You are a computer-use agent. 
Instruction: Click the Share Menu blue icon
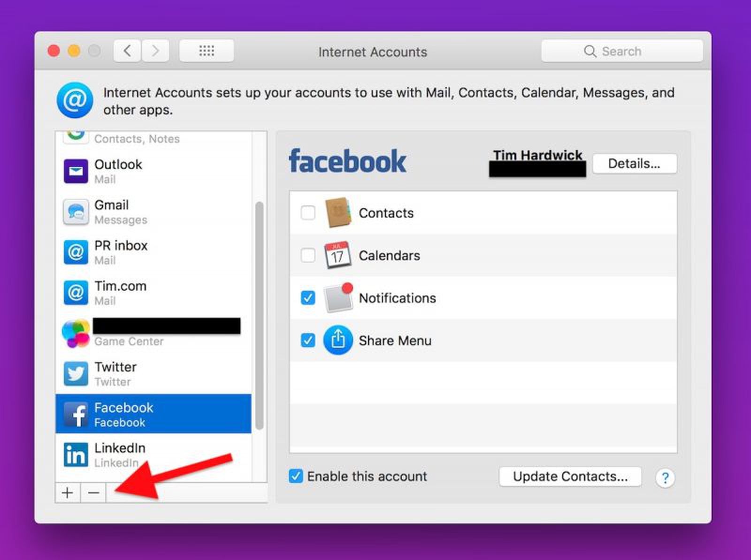pos(337,341)
